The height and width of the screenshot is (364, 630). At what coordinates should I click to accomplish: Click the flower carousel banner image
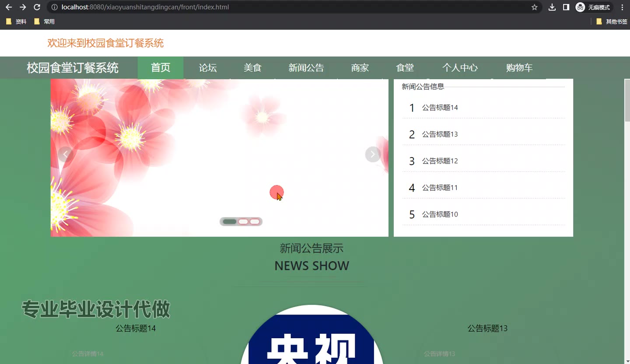pyautogui.click(x=220, y=158)
